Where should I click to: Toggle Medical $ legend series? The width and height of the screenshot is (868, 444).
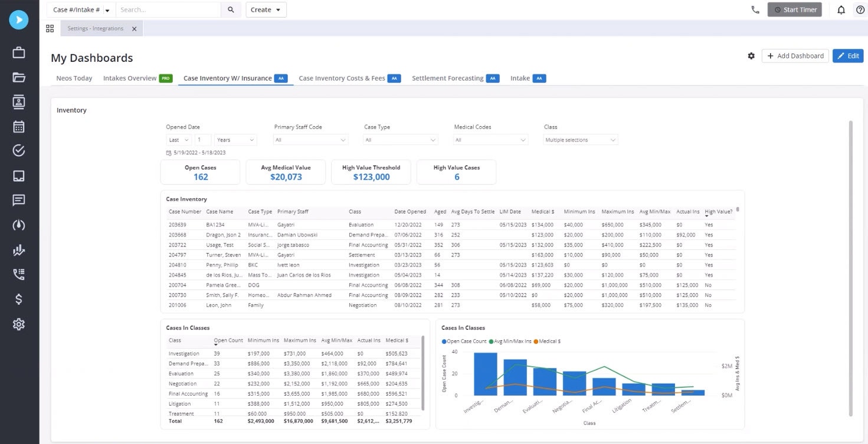[547, 341]
